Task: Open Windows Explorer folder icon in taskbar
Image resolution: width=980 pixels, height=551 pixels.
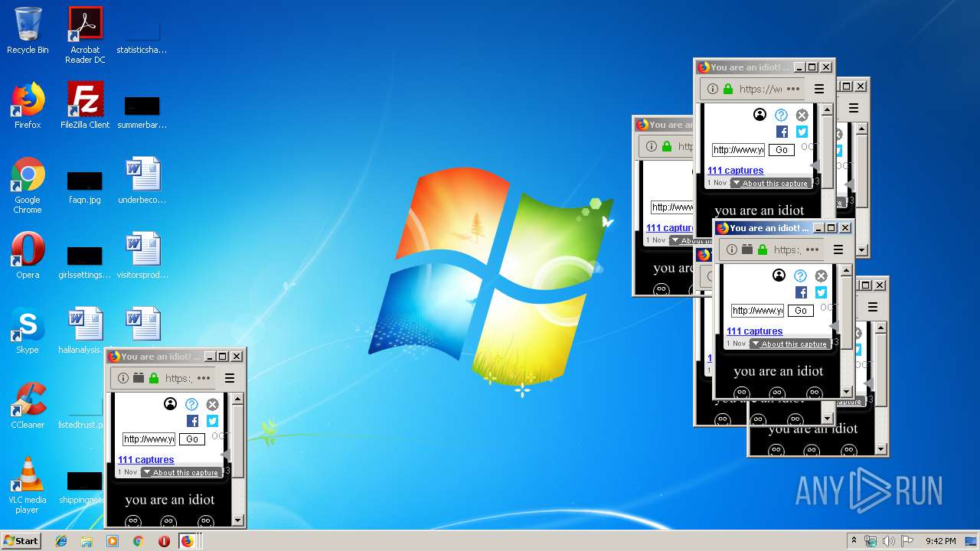Action: (x=87, y=541)
